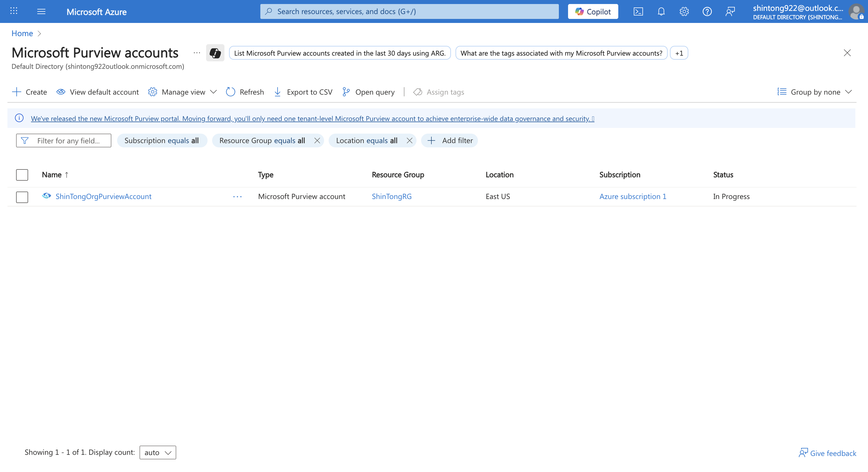
Task: Toggle the select-all checkbox in table header
Action: [22, 175]
